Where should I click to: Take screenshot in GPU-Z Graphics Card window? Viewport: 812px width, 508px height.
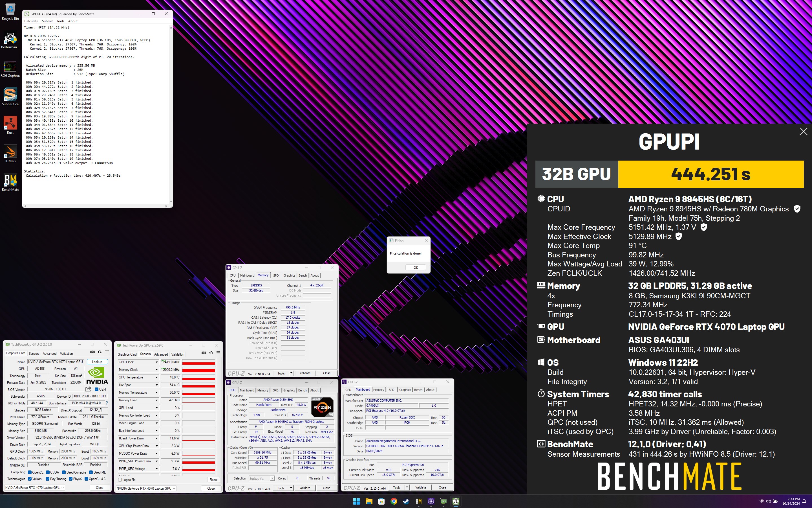[x=92, y=352]
